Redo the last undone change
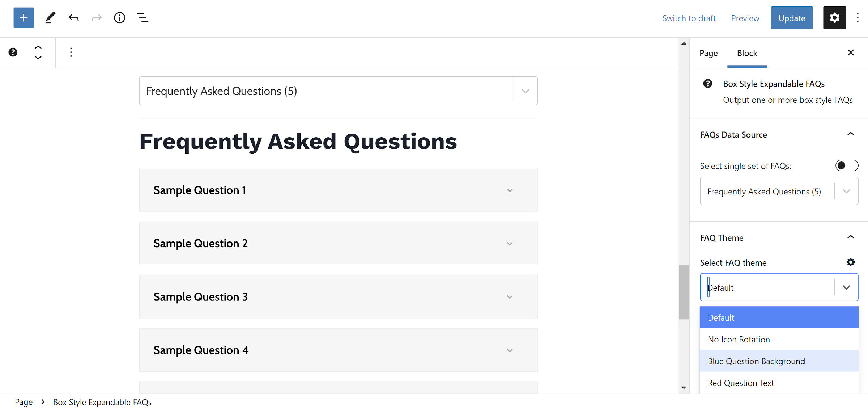The image size is (868, 408). (x=96, y=17)
